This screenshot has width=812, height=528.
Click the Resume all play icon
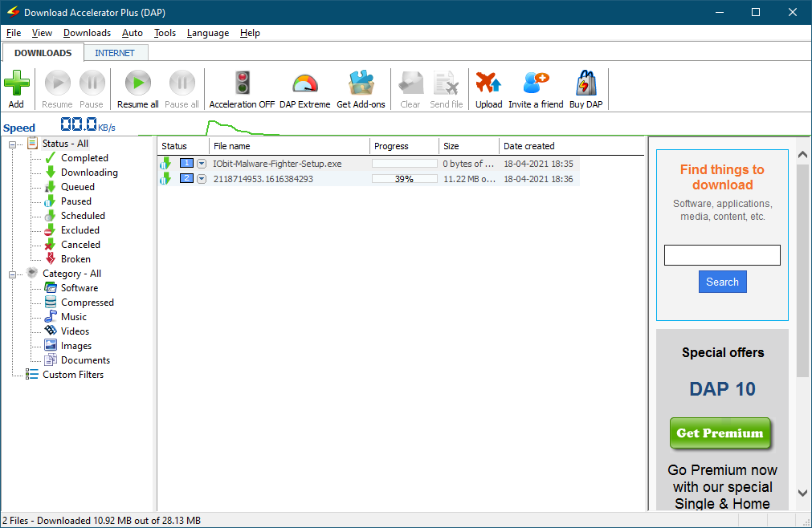(x=138, y=83)
